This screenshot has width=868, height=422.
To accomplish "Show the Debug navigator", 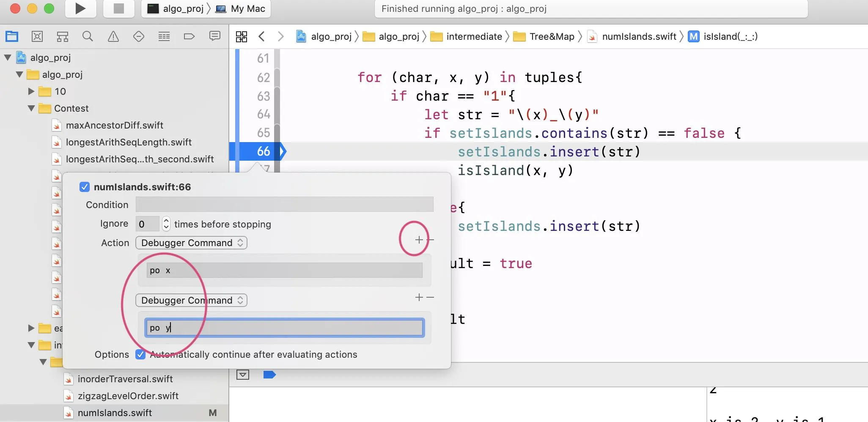I will coord(164,36).
